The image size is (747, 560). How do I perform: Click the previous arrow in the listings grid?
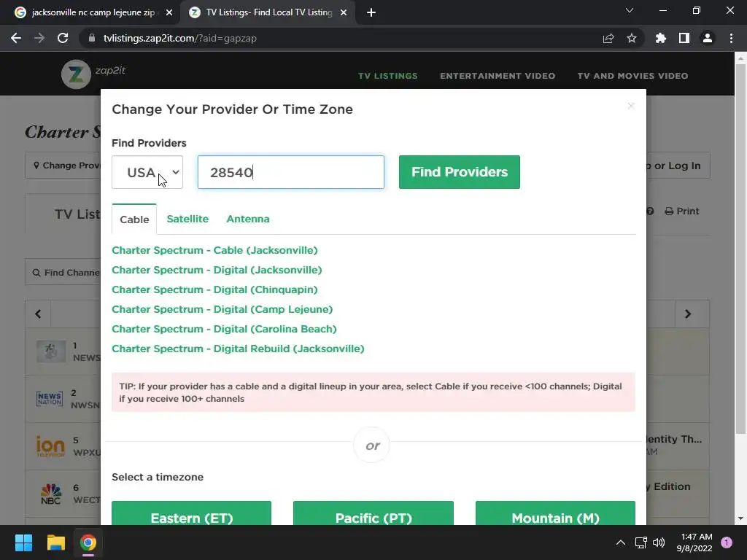pyautogui.click(x=38, y=314)
